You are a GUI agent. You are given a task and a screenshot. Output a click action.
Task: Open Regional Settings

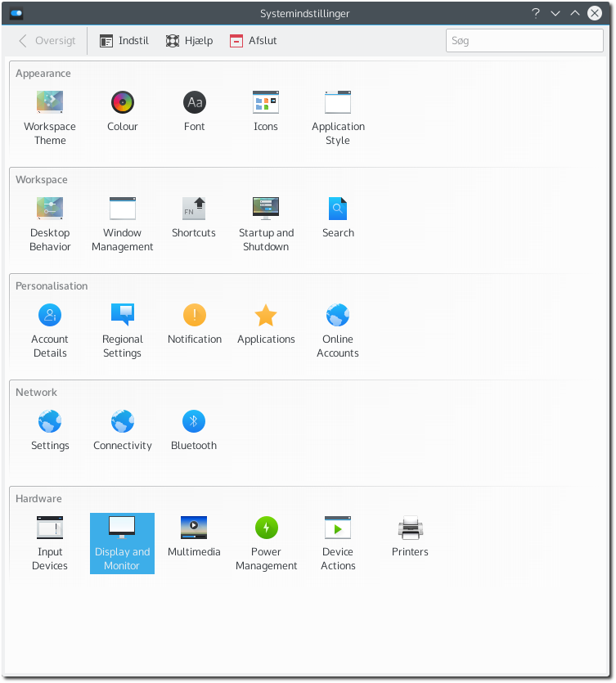pyautogui.click(x=123, y=330)
